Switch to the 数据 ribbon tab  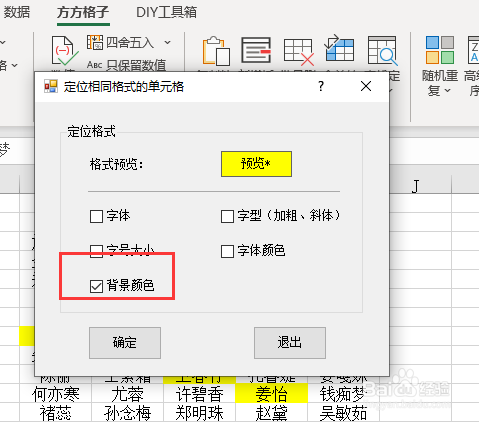(x=16, y=12)
